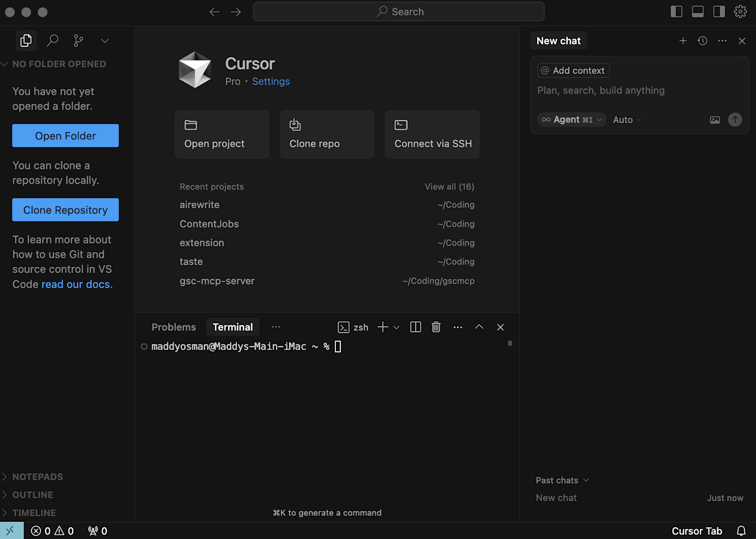Switch to the Problems panel tab

[174, 327]
